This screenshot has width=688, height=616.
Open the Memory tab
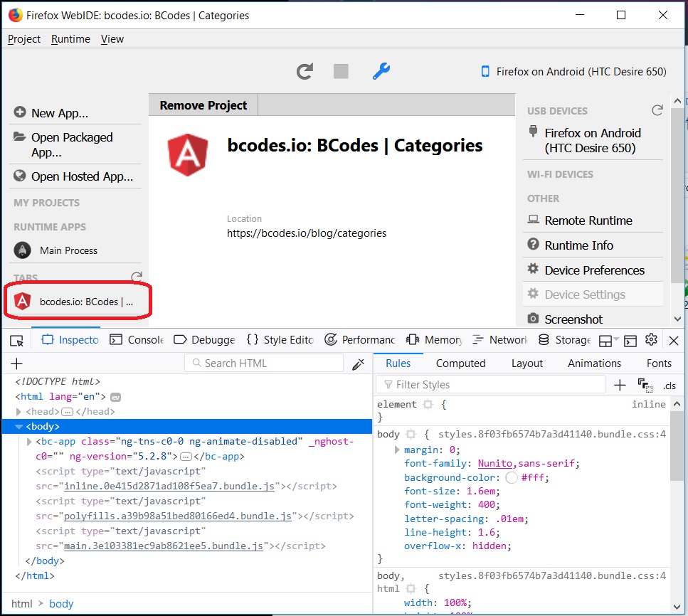(435, 340)
